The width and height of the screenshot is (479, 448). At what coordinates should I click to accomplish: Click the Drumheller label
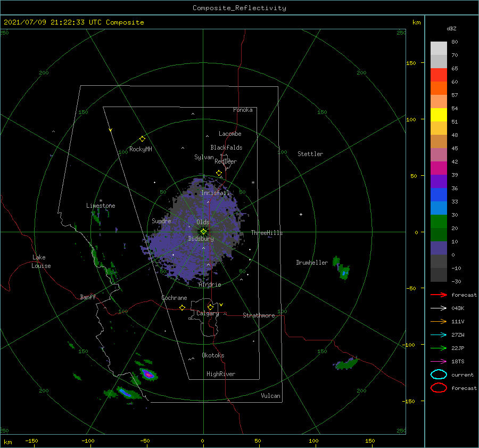click(312, 263)
